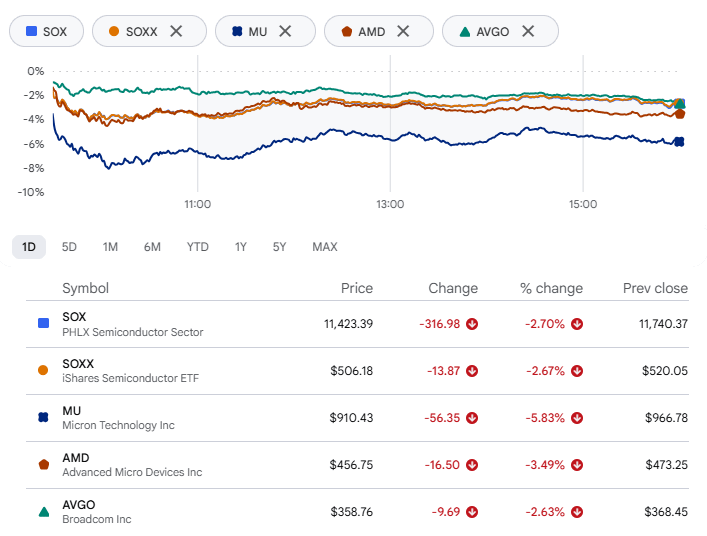Open the SOXX ticker row
The height and width of the screenshot is (536, 707).
coord(357,371)
